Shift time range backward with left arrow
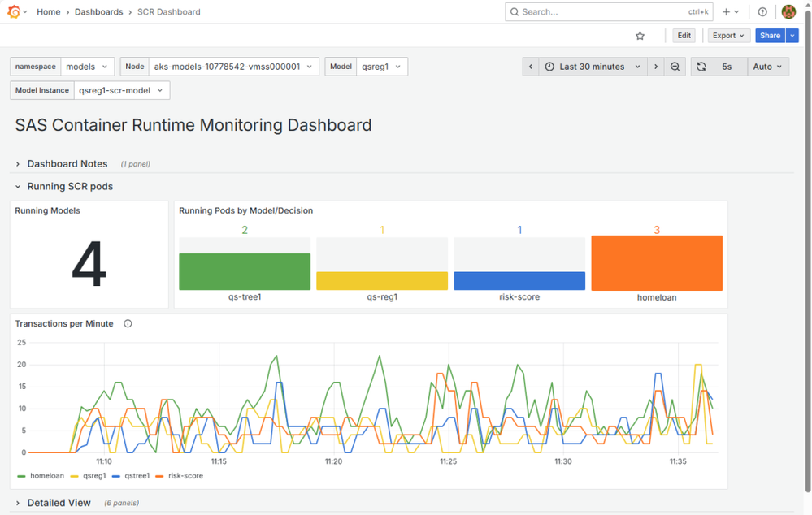The image size is (812, 515). [x=530, y=67]
